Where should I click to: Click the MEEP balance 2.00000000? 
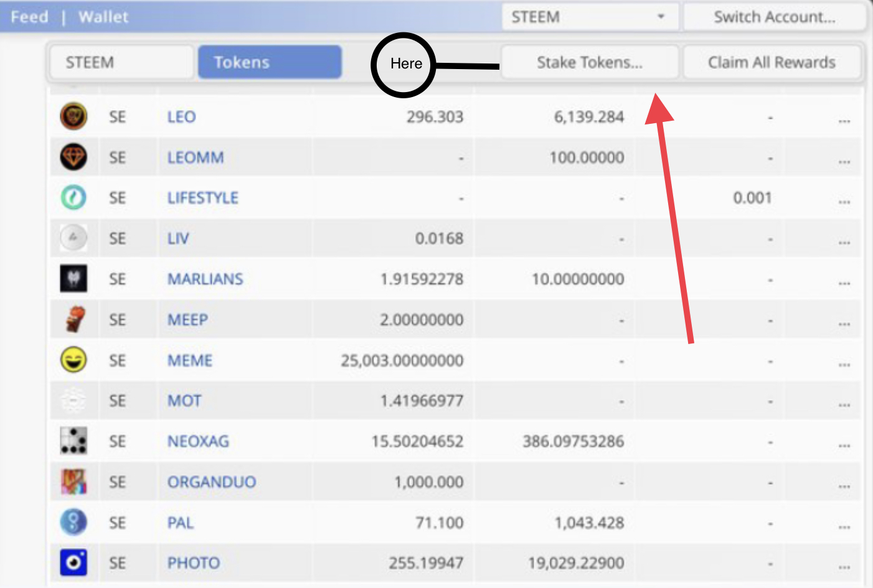(422, 320)
